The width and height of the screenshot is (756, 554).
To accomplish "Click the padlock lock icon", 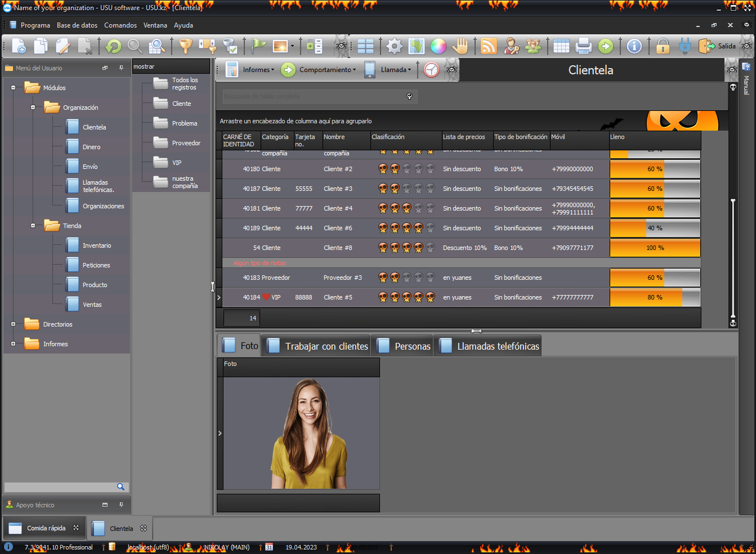I will pyautogui.click(x=663, y=46).
